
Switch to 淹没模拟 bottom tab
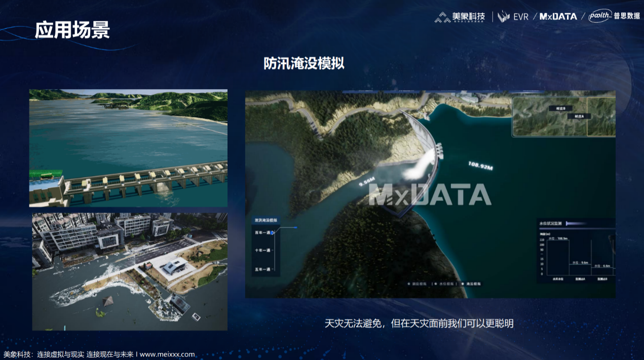point(470,284)
